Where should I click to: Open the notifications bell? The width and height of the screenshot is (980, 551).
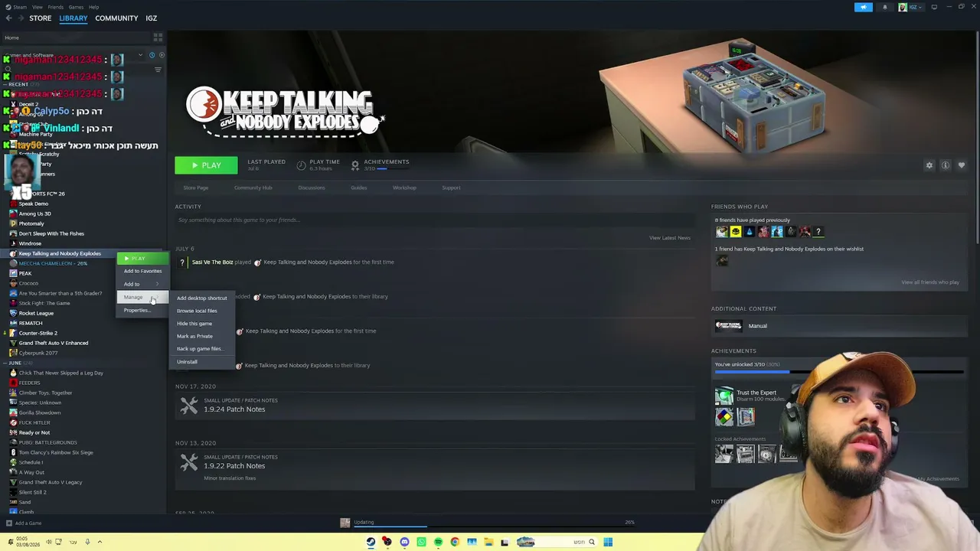(x=884, y=7)
